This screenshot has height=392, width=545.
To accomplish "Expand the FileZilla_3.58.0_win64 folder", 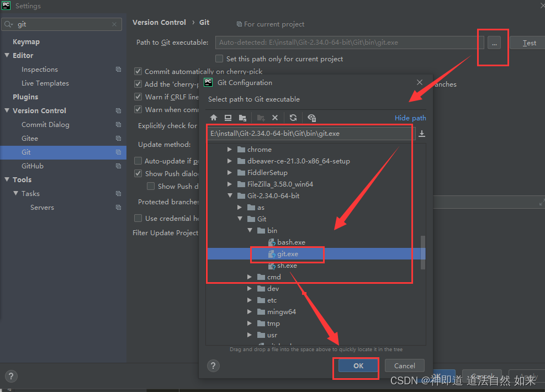I will point(229,184).
